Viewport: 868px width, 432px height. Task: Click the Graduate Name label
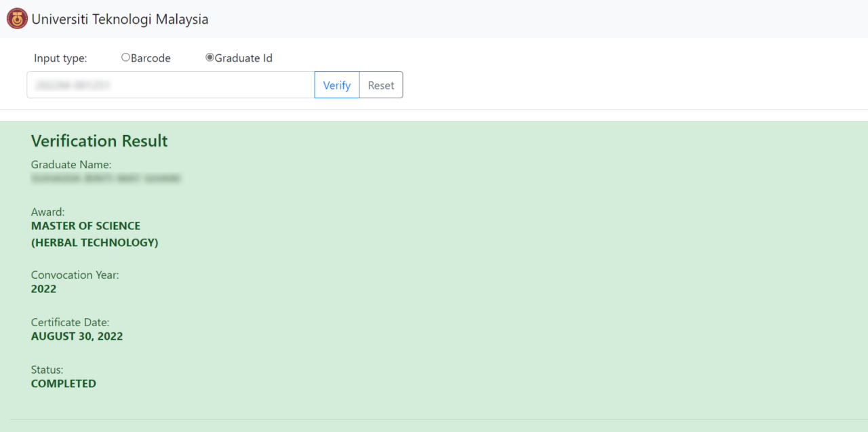tap(71, 165)
